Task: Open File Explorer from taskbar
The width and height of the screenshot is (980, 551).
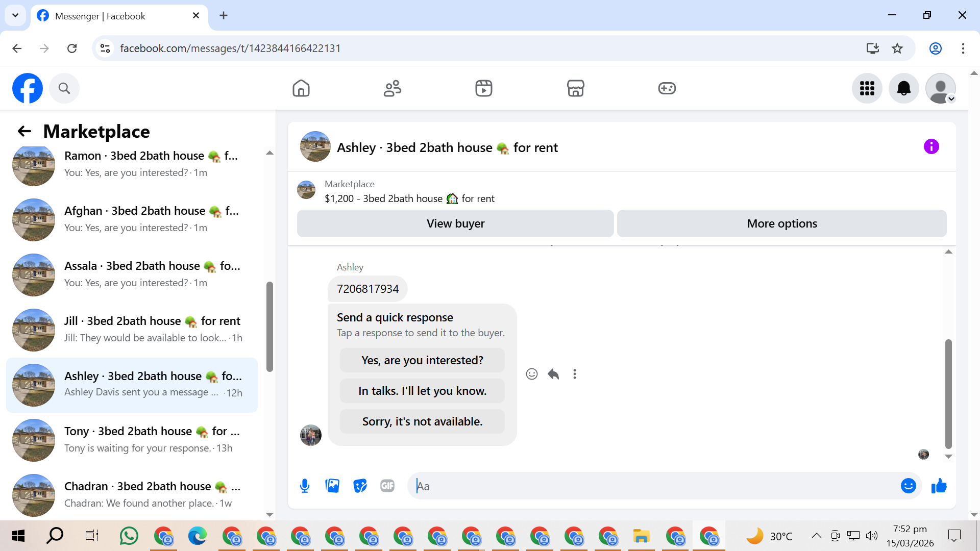Action: [x=641, y=536]
